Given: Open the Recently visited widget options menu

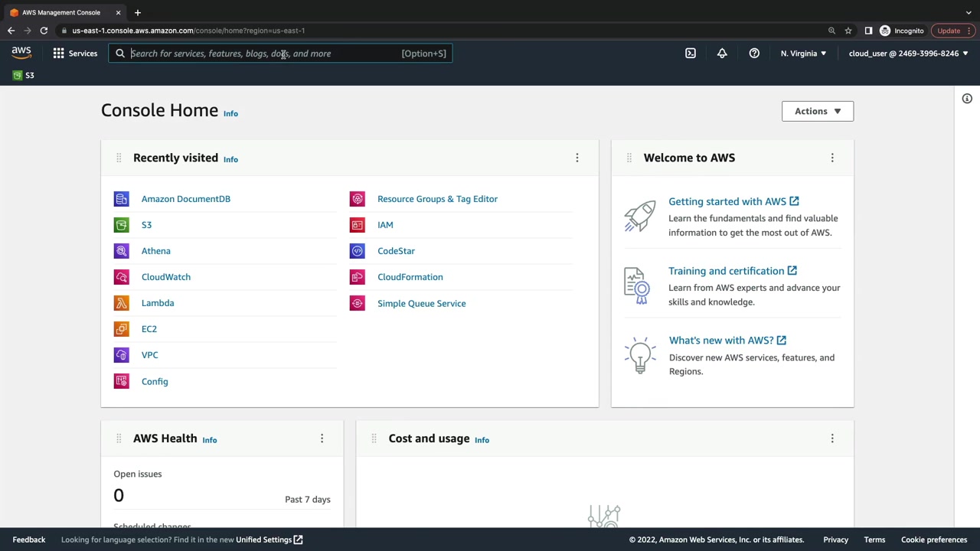Looking at the screenshot, I should (x=577, y=158).
